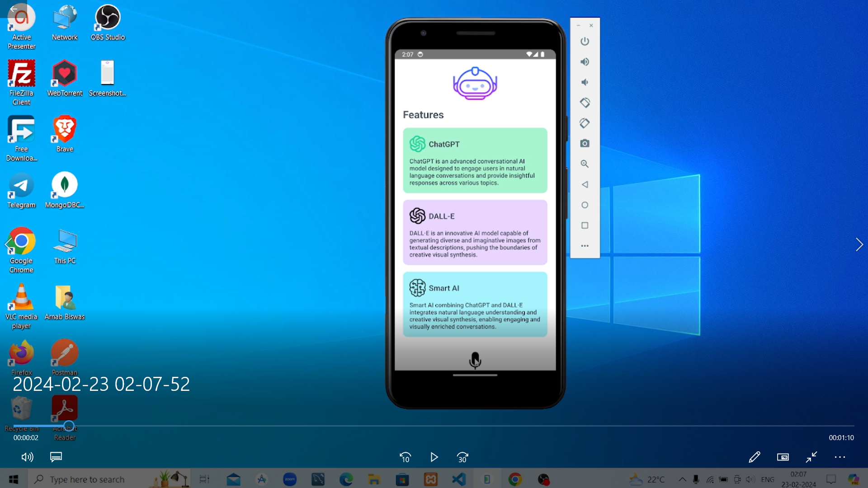Image resolution: width=868 pixels, height=488 pixels.
Task: Open Microsoft Store from the taskbar
Action: 402,479
